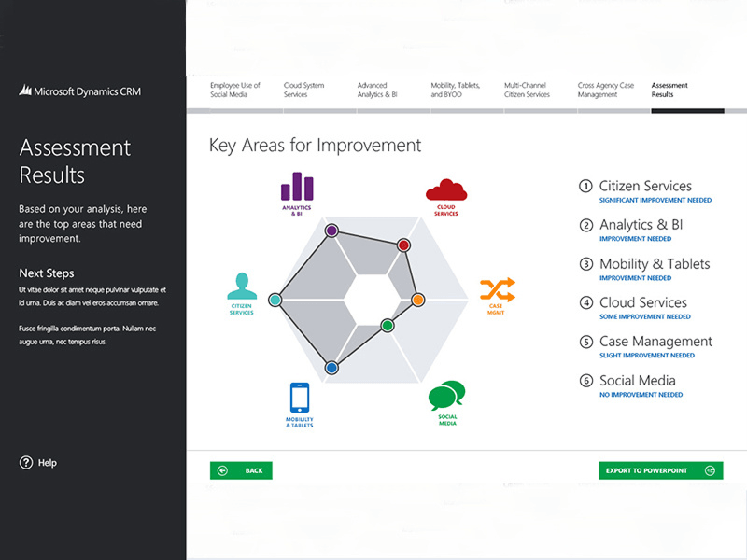Click 'Significant Improvement Needed' status text

point(655,200)
